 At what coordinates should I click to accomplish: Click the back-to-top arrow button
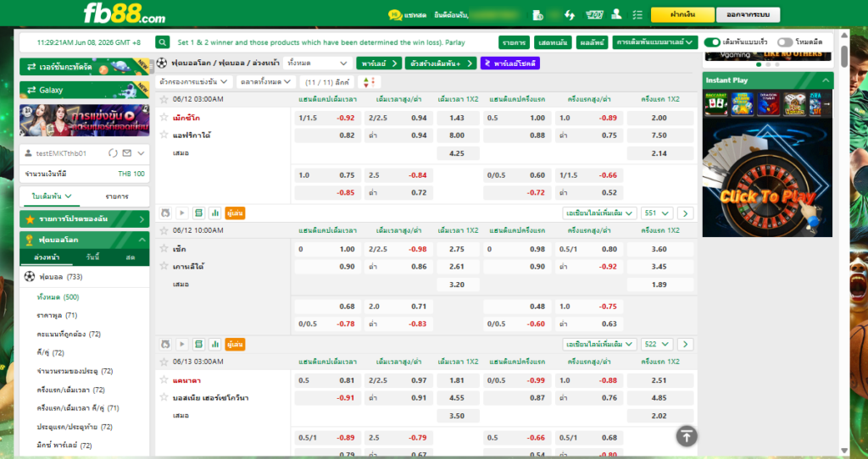687,436
